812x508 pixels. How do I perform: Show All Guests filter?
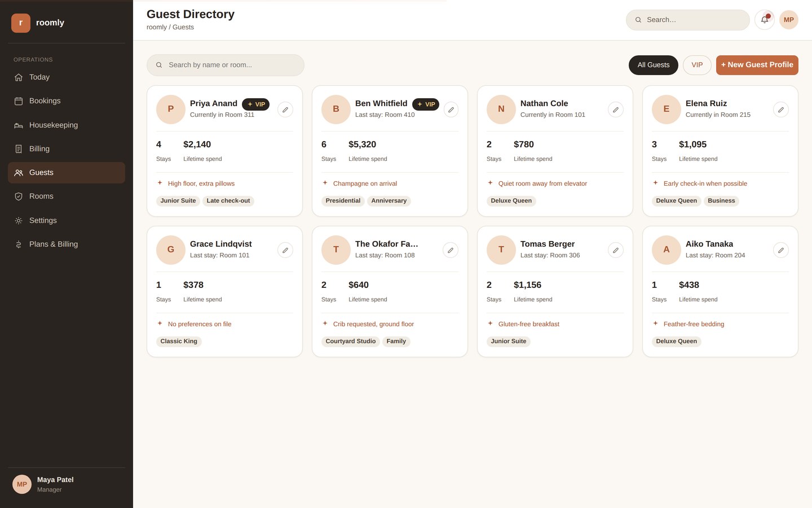(654, 65)
